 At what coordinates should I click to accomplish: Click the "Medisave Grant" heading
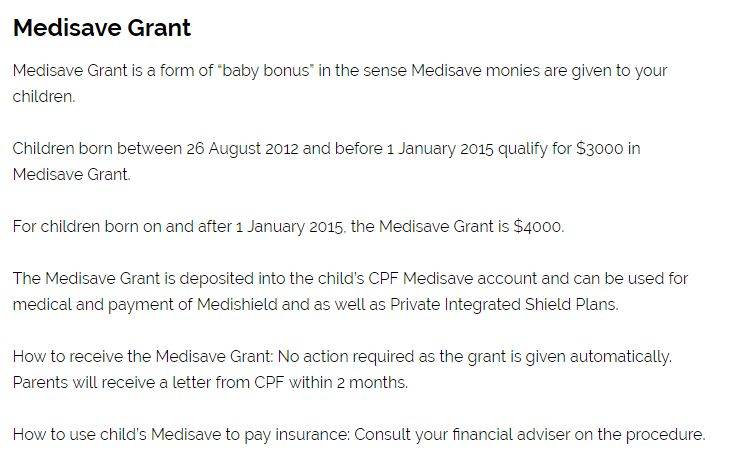tap(101, 27)
